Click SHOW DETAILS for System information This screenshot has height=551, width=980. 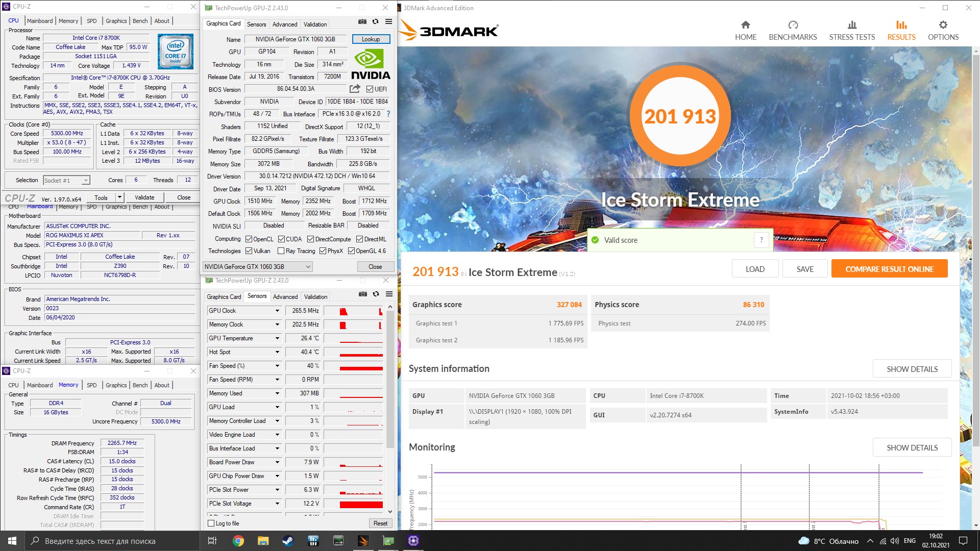coord(912,369)
